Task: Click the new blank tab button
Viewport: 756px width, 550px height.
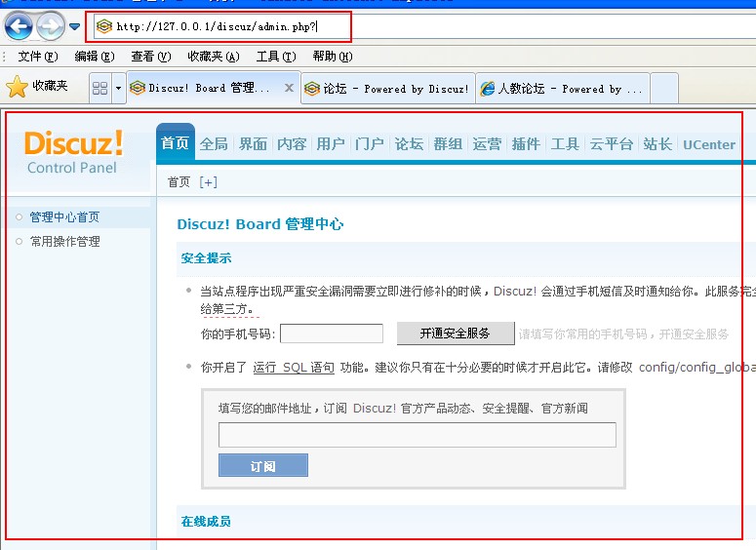Action: click(x=664, y=88)
